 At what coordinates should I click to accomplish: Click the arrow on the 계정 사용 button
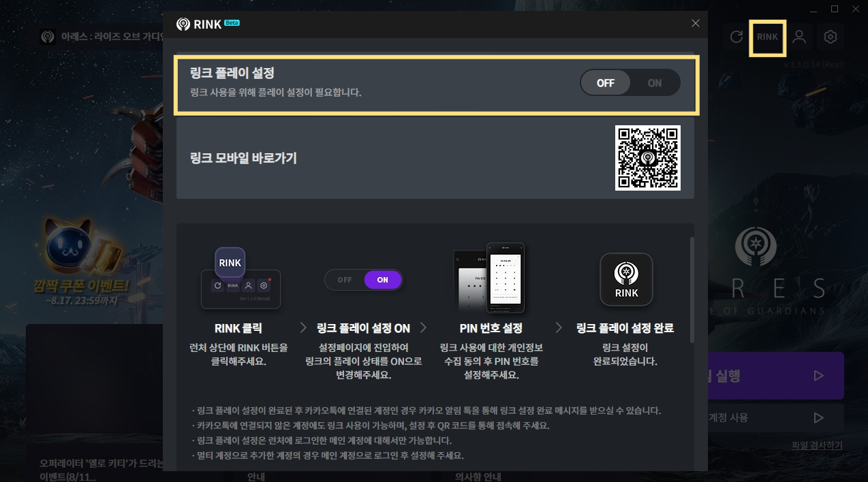point(819,417)
